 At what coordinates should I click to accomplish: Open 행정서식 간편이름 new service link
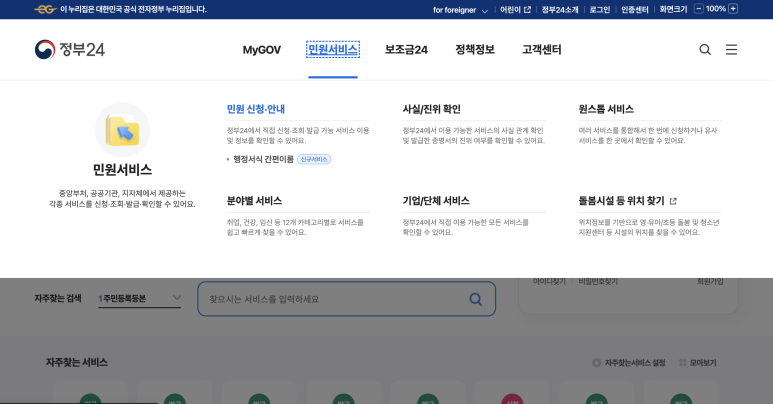263,159
